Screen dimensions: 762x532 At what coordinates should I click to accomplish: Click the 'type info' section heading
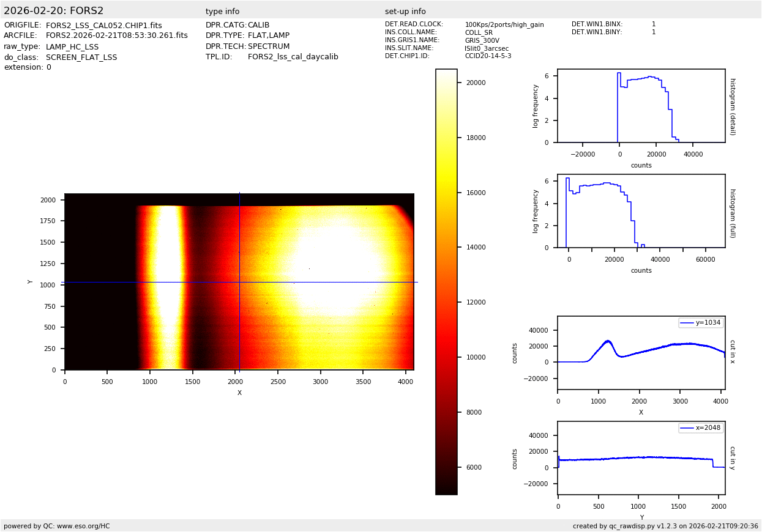click(222, 12)
